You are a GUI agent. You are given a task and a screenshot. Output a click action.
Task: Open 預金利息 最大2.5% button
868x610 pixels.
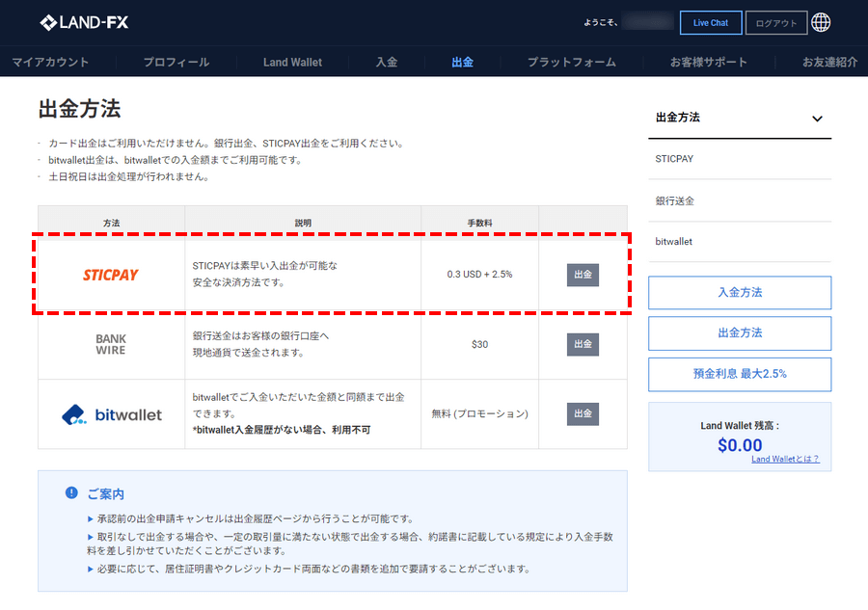[740, 374]
